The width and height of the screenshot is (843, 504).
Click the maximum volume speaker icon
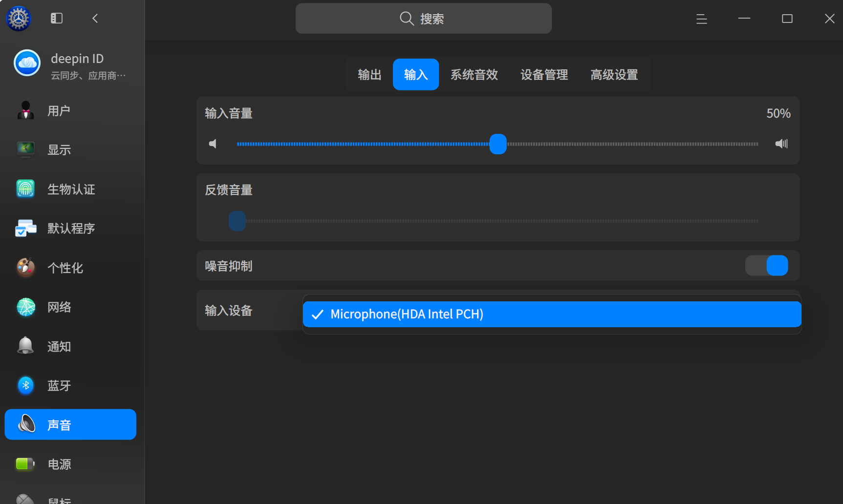(x=781, y=144)
